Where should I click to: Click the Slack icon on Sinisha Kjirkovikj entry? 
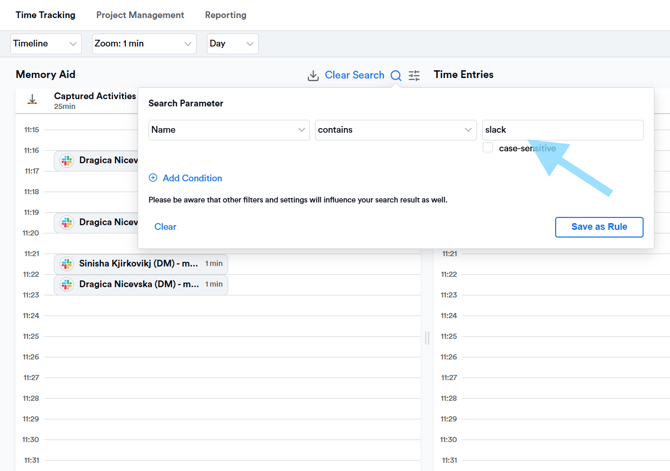67,264
